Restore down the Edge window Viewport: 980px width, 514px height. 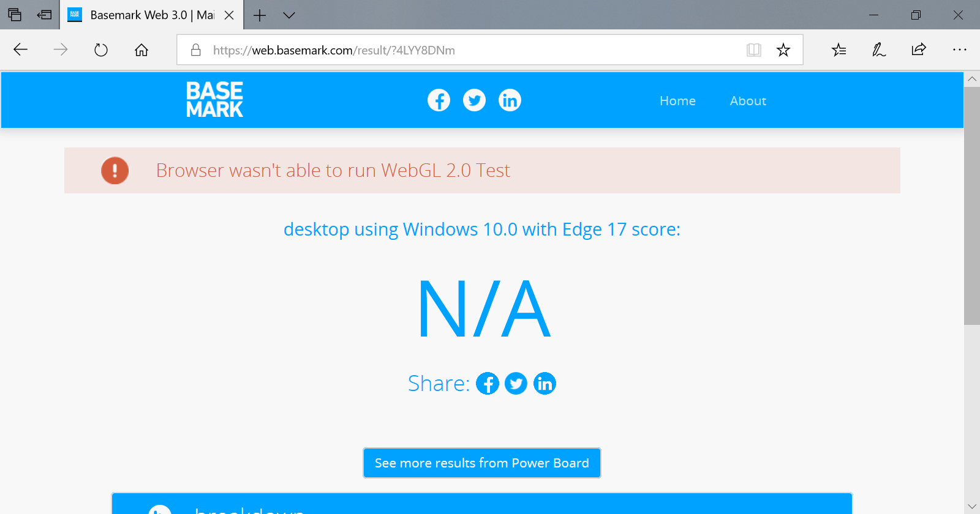[916, 15]
